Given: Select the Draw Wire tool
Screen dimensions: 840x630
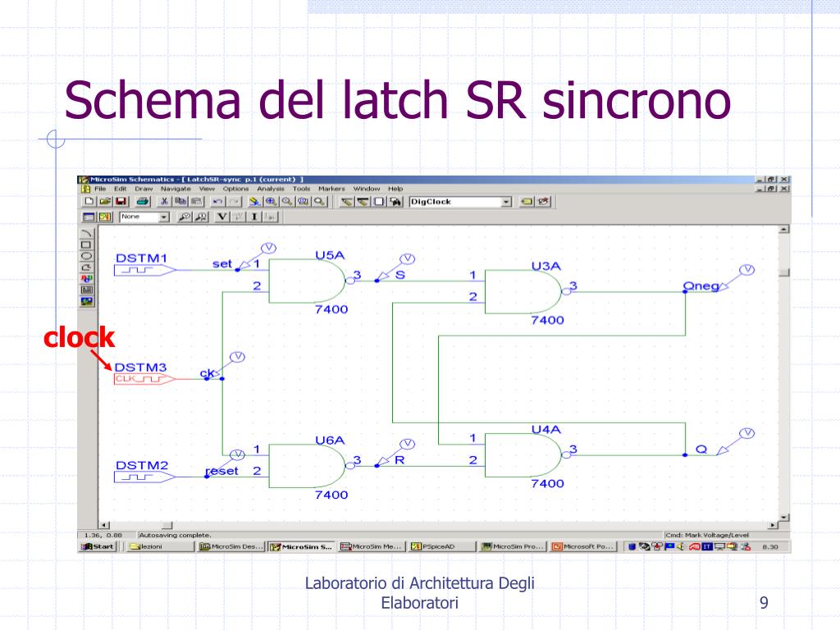Looking at the screenshot, I should pyautogui.click(x=347, y=202).
